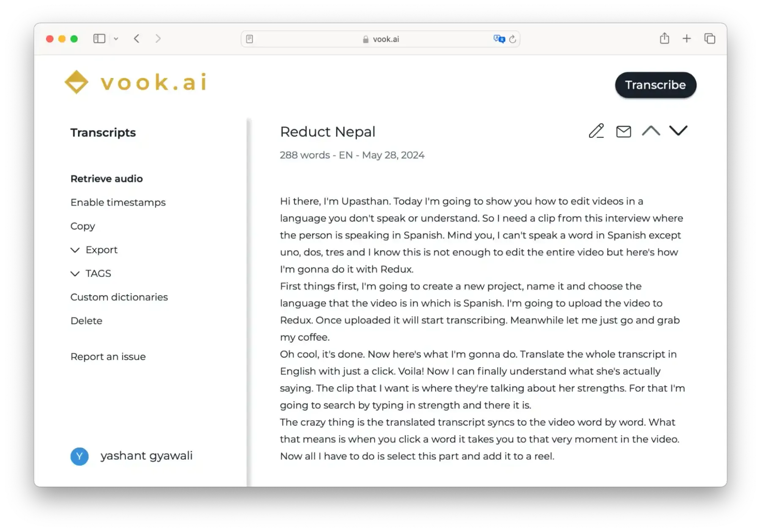Screen dimensions: 761x532
Task: Click Report an issue link
Action: [108, 357]
